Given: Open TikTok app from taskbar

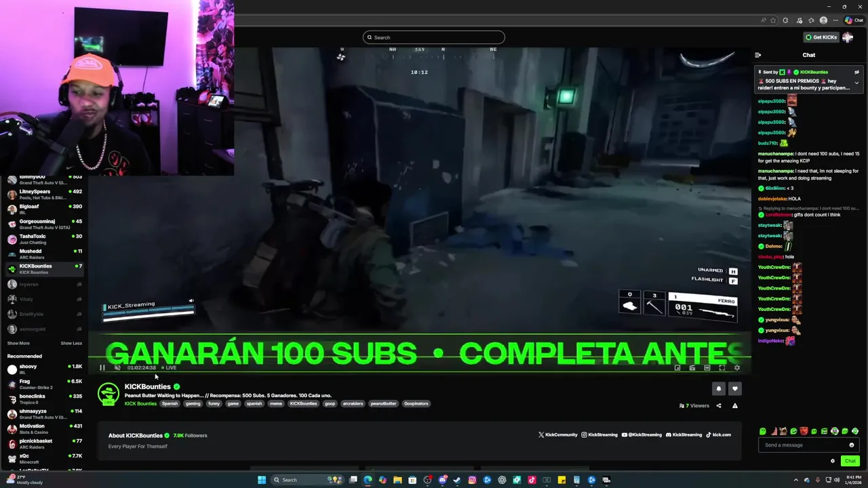Looking at the screenshot, I should (532, 480).
